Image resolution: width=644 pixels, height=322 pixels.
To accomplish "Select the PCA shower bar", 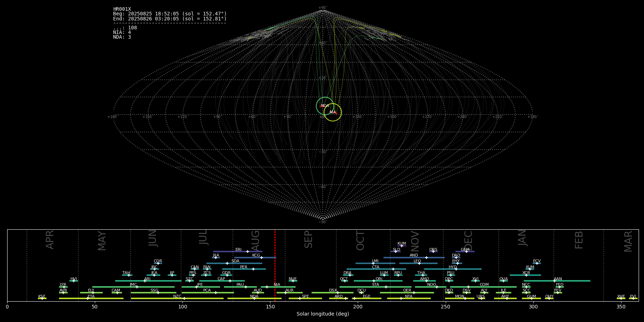I will pos(208,293).
